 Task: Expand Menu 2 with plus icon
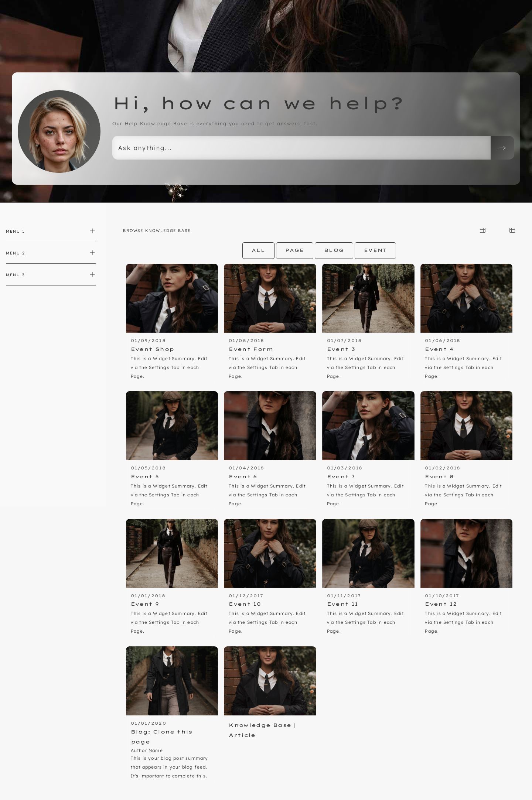[92, 253]
